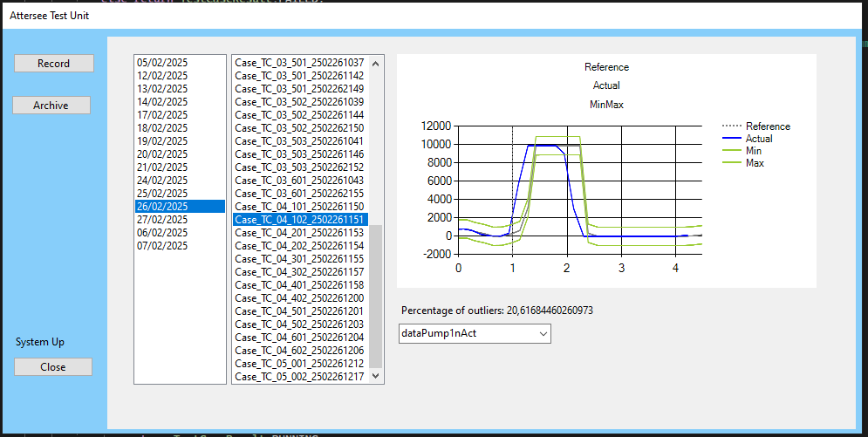Select Case_TC_03_502_2502261039
The image size is (868, 437).
(x=301, y=102)
